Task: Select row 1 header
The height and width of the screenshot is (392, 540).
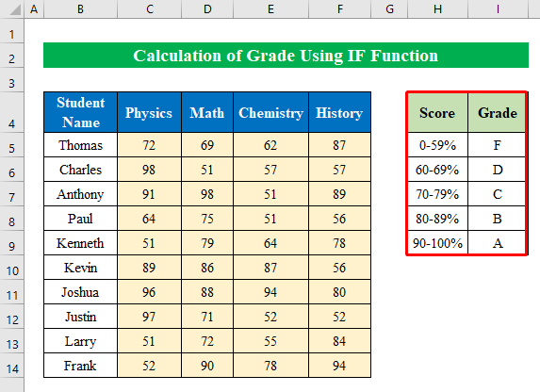Action: point(12,31)
